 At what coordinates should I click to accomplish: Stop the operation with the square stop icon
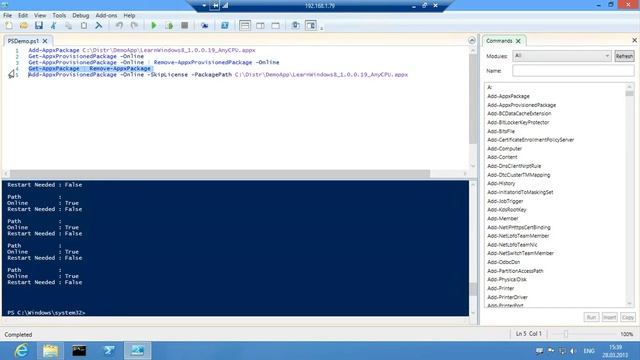[x=184, y=26]
